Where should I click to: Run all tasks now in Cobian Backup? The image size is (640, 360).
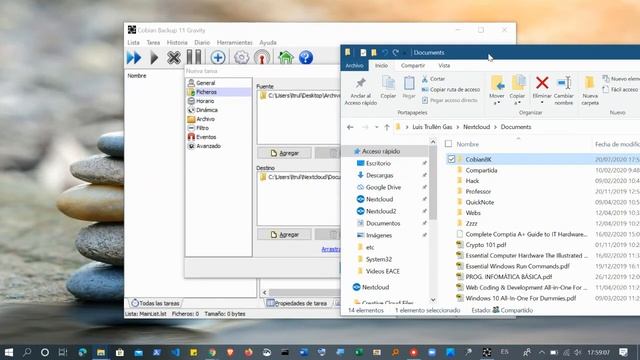tap(134, 58)
